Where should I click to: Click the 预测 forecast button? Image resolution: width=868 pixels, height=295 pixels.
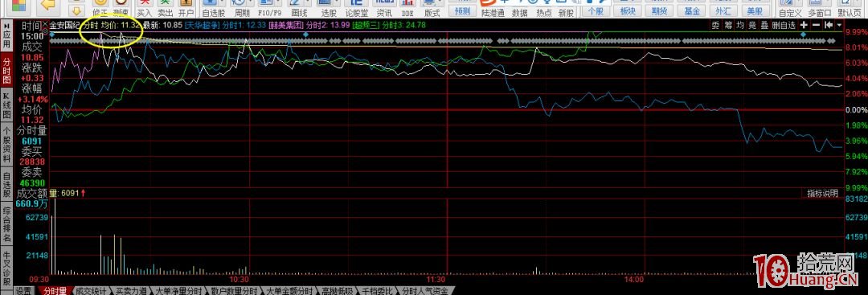[x=461, y=11]
